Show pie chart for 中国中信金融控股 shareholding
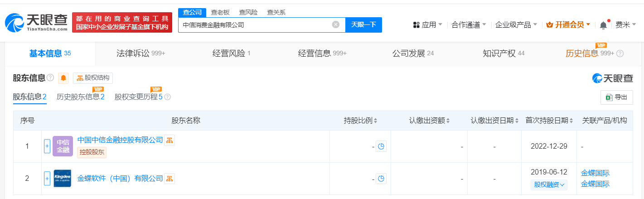Image resolution: width=644 pixels, height=199 pixels. pos(381,146)
